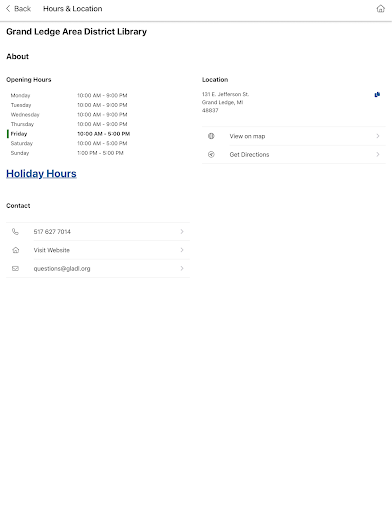Expand the Visit Website chevron

[x=182, y=250]
